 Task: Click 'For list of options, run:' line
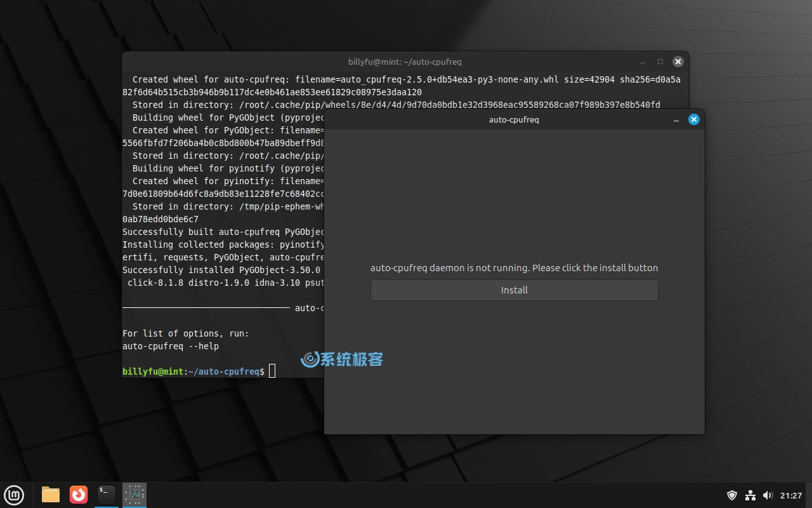point(186,333)
